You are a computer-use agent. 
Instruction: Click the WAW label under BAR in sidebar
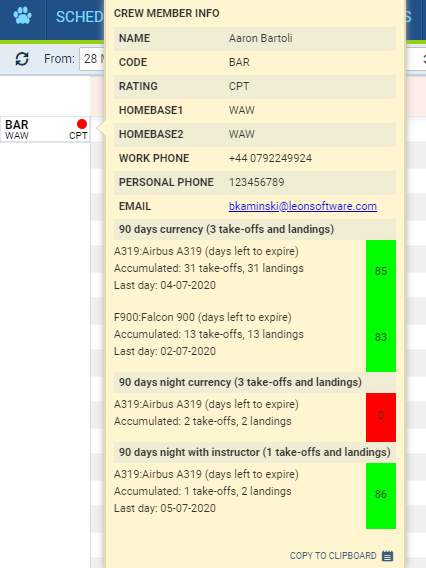pyautogui.click(x=17, y=136)
